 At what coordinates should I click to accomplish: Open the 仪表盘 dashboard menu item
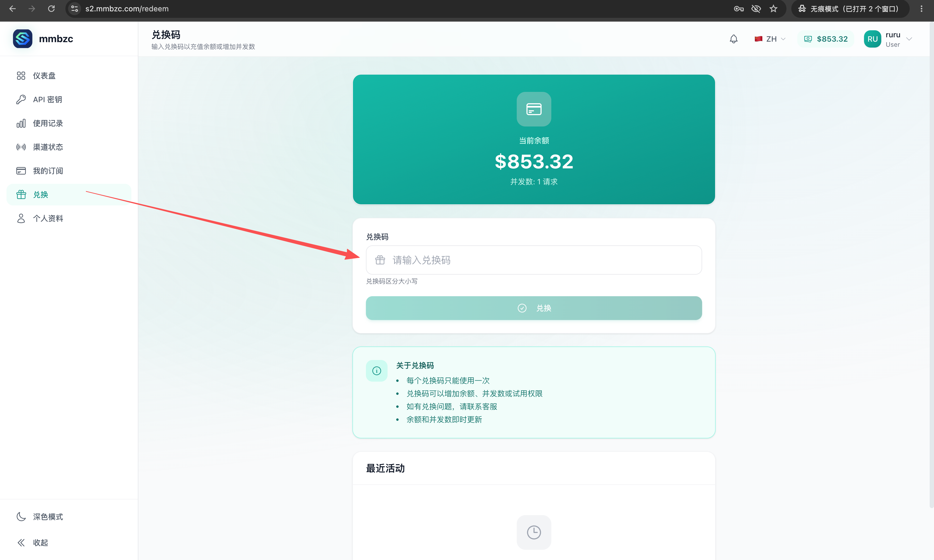coord(69,75)
